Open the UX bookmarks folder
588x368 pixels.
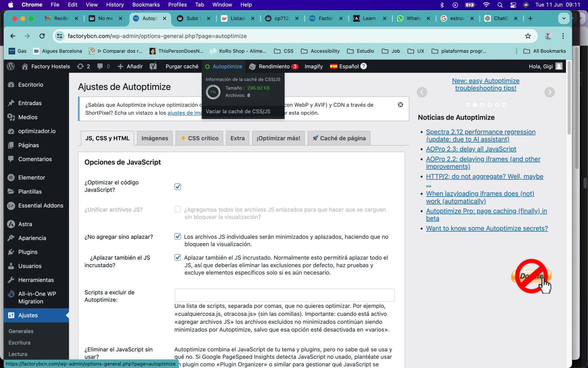click(x=416, y=51)
